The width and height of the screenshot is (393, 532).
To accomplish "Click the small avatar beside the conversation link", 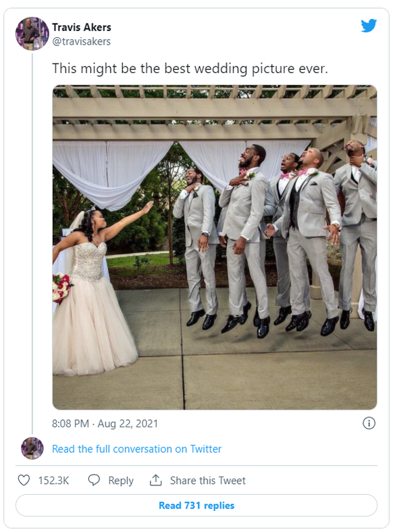I will pos(32,449).
